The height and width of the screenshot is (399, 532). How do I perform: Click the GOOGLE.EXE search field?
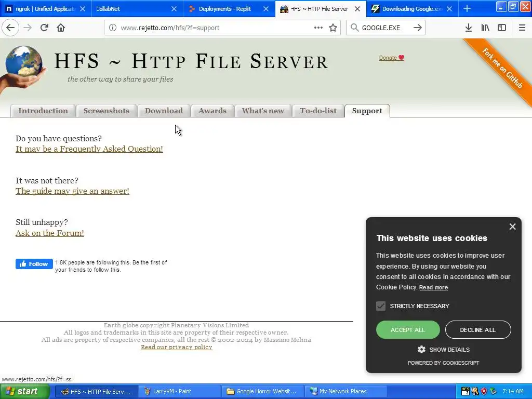point(385,28)
